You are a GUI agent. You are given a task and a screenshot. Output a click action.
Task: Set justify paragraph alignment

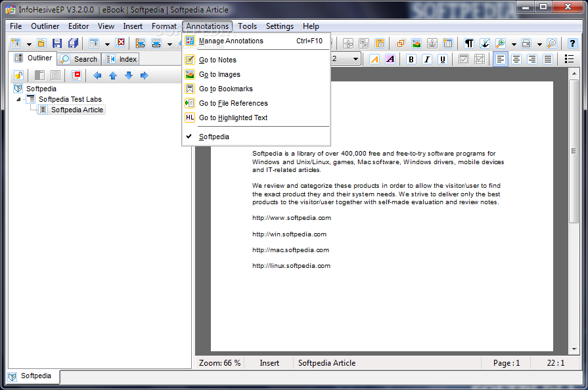(x=548, y=59)
